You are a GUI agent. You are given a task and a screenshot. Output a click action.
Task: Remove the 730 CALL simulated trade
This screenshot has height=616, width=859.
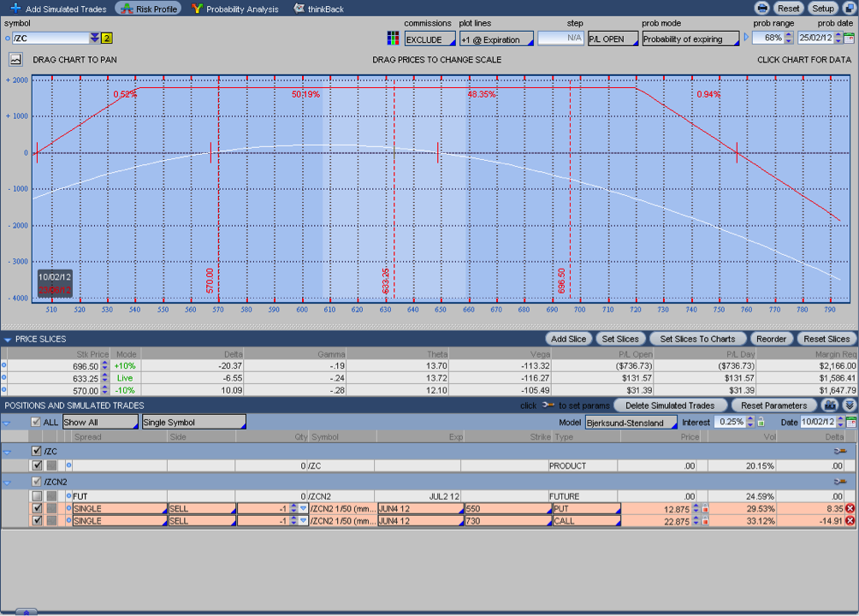click(850, 521)
